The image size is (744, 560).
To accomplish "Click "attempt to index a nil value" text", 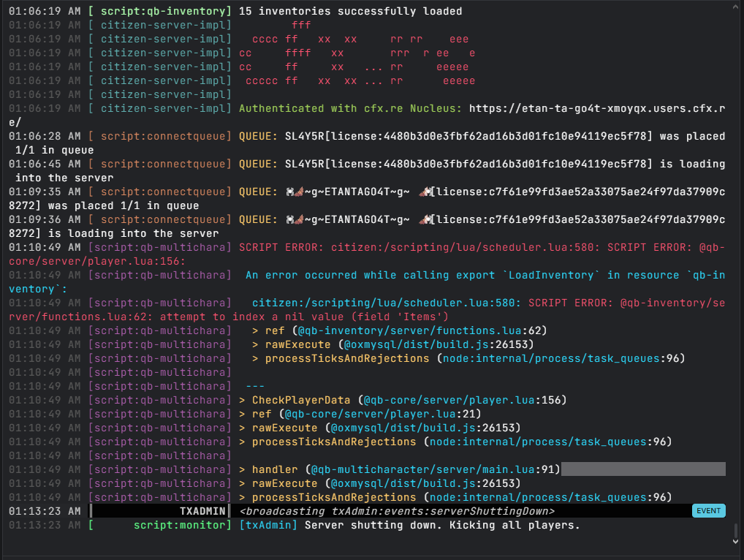I will click(x=252, y=317).
